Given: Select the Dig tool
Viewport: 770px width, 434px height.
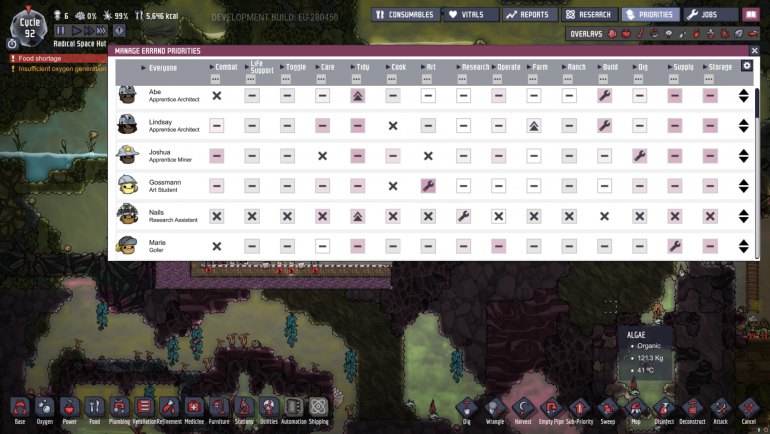Looking at the screenshot, I should point(467,411).
